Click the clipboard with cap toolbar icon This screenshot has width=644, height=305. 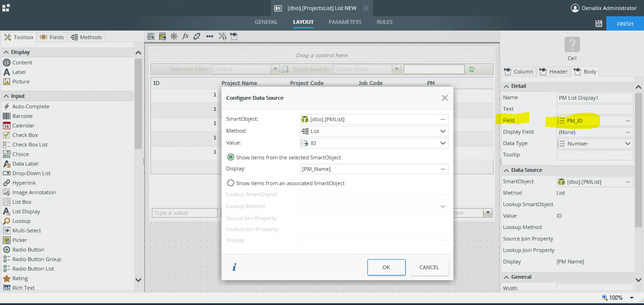pos(234,36)
